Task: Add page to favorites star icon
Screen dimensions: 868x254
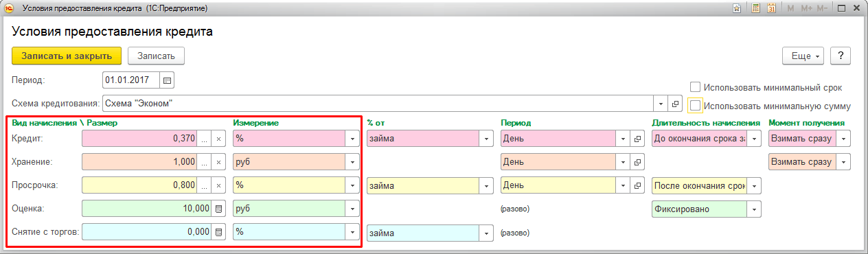Action: coord(736,8)
